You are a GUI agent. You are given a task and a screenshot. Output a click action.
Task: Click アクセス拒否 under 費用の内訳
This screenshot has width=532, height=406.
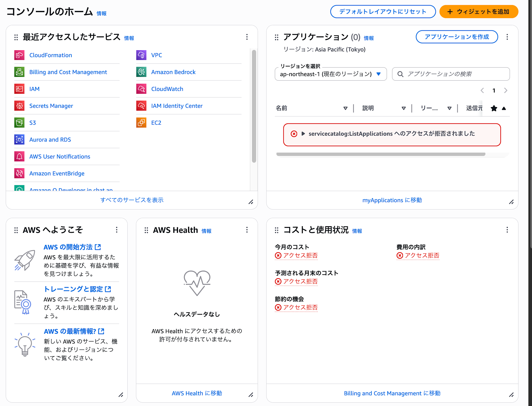pyautogui.click(x=418, y=256)
